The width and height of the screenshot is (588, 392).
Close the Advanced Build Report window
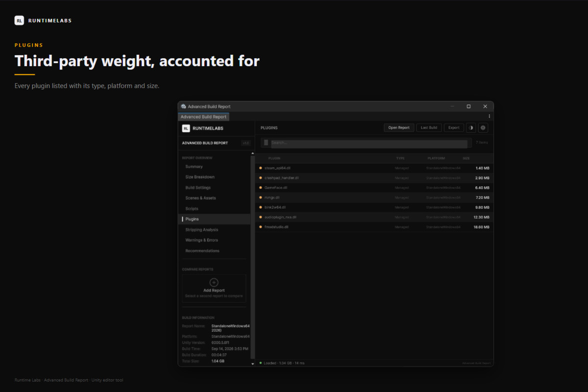pyautogui.click(x=485, y=106)
